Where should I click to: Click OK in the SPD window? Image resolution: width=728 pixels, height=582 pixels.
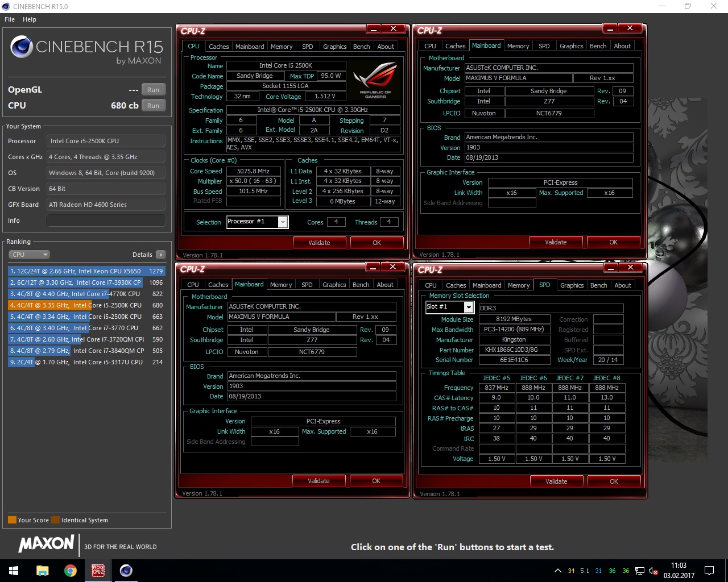614,481
